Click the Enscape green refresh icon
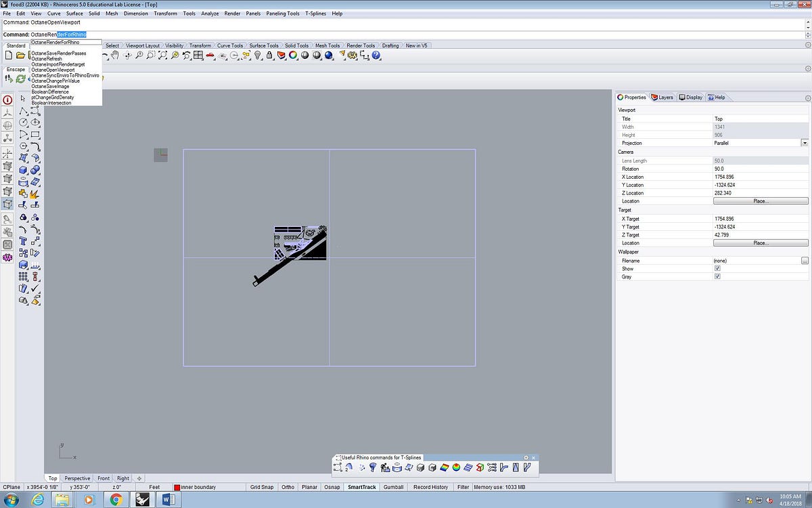812x508 pixels. pyautogui.click(x=21, y=79)
